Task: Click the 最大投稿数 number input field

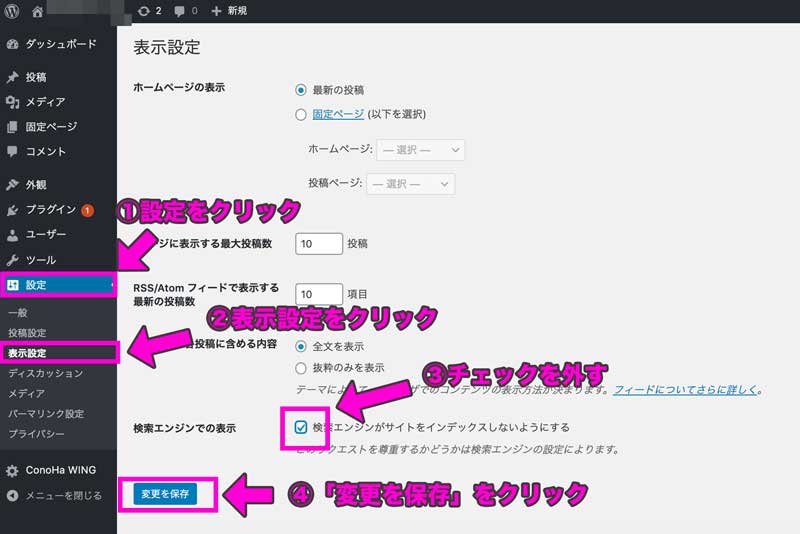Action: 319,243
